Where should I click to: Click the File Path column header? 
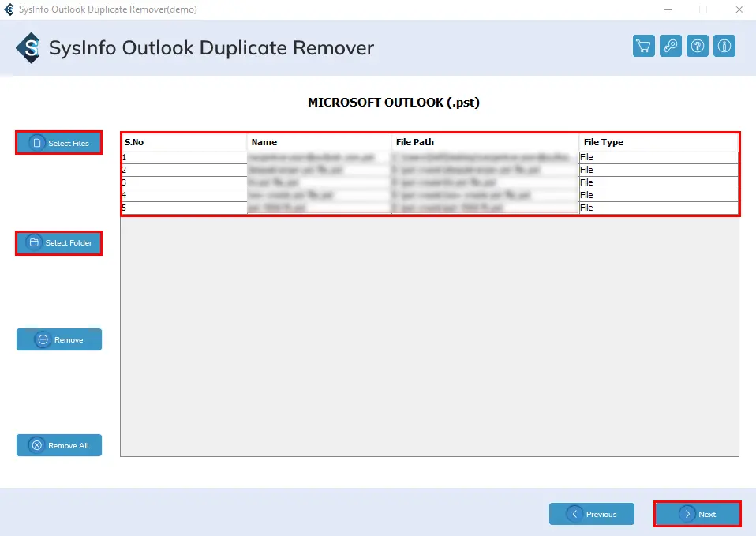(x=485, y=142)
